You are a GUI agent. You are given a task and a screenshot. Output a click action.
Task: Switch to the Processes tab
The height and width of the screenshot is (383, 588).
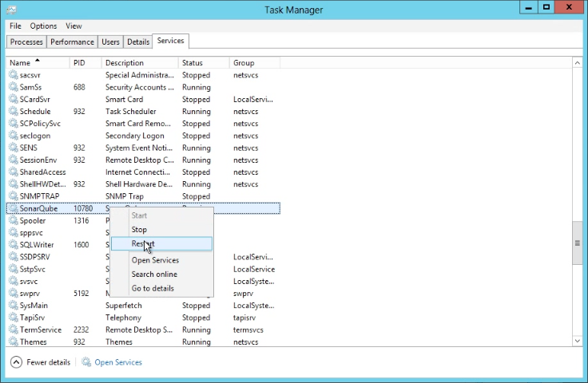tap(26, 42)
